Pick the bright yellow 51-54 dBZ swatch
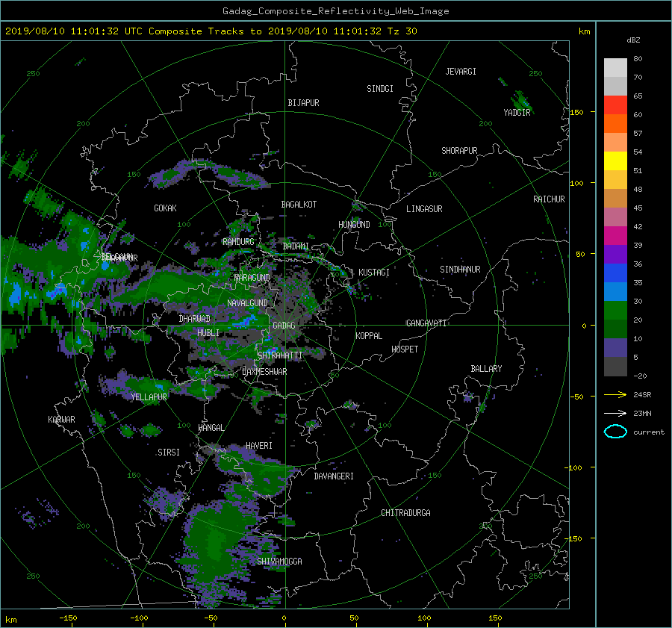This screenshot has width=672, height=628. tap(615, 161)
